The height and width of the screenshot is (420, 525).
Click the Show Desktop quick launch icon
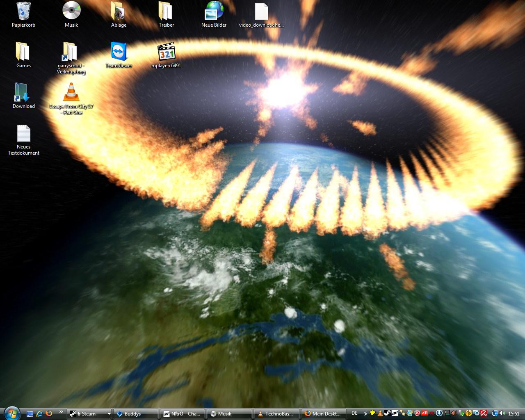pyautogui.click(x=30, y=413)
